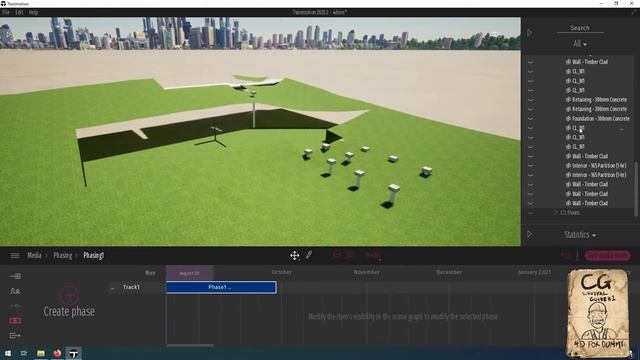Go to Media in the breadcrumb
The width and height of the screenshot is (640, 360).
pyautogui.click(x=34, y=256)
